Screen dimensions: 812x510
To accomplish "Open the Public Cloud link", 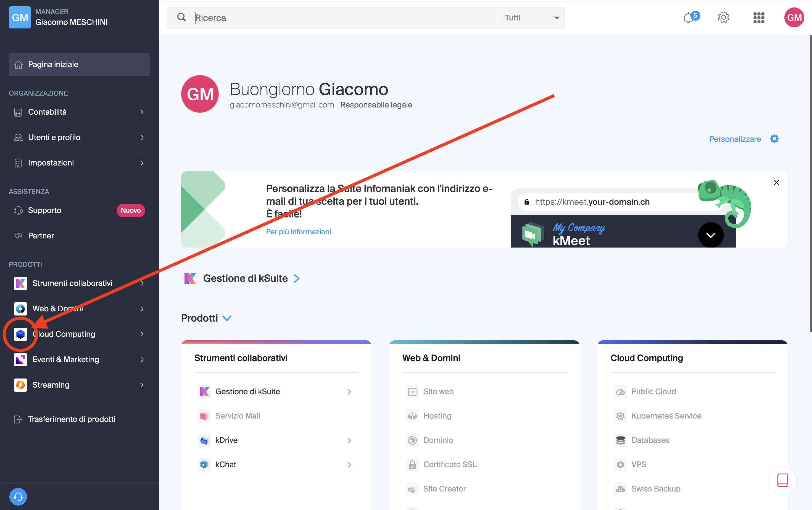I will point(653,391).
